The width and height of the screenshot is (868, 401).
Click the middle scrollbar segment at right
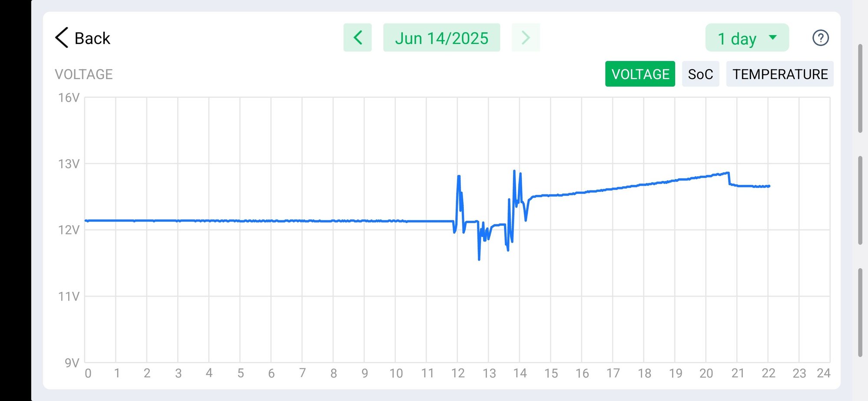click(860, 200)
